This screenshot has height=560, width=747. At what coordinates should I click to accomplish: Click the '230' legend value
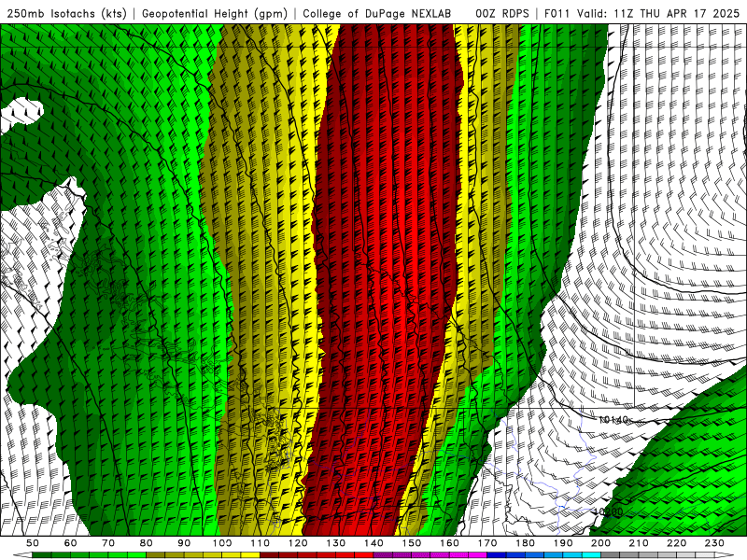714,543
